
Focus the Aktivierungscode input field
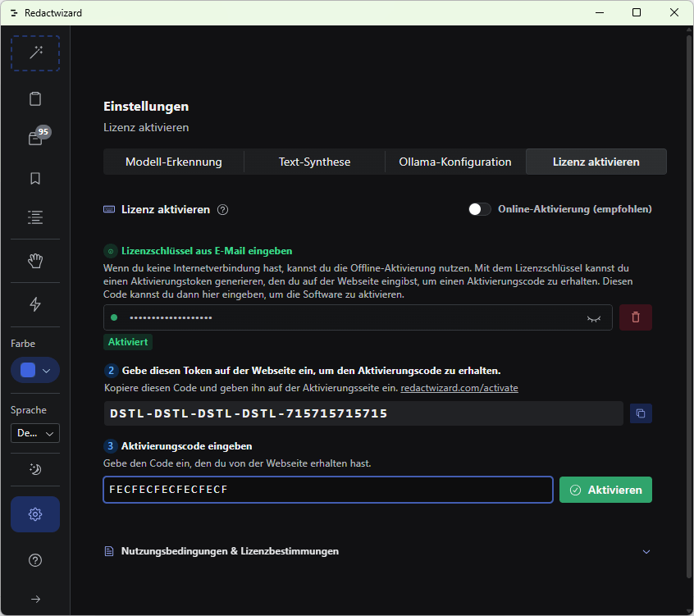(x=328, y=490)
